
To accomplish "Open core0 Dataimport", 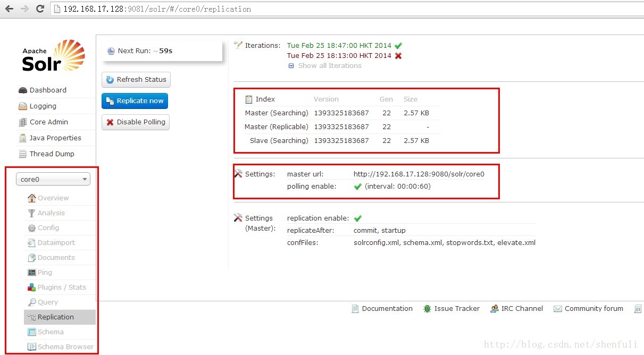I will (56, 243).
